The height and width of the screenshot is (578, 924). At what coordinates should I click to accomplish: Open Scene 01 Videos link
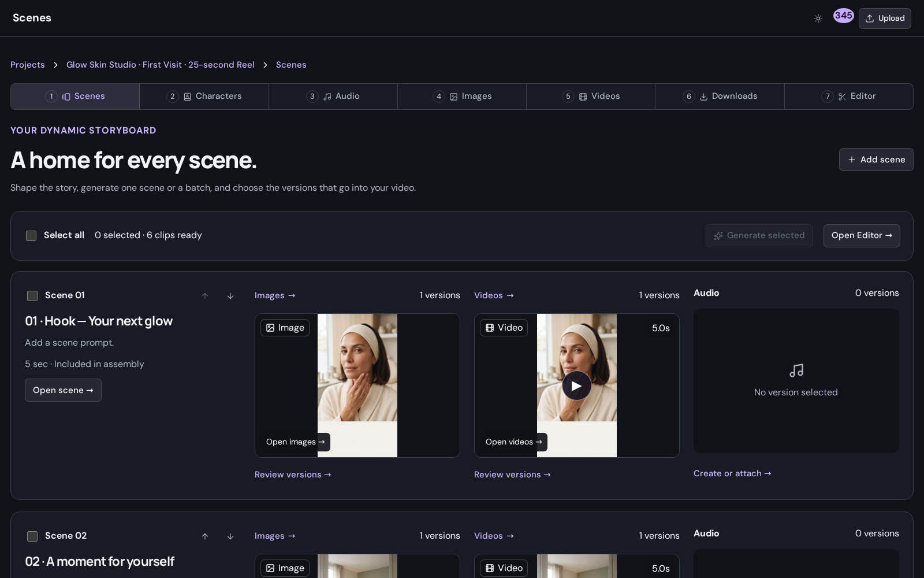click(x=494, y=295)
